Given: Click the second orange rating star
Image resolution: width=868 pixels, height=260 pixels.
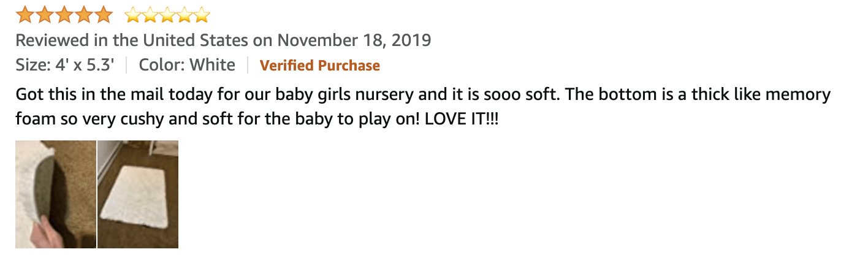Looking at the screenshot, I should point(45,14).
